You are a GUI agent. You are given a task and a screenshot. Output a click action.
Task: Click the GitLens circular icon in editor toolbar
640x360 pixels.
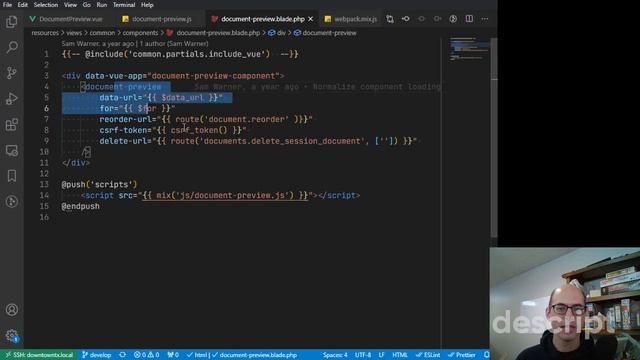coord(453,19)
